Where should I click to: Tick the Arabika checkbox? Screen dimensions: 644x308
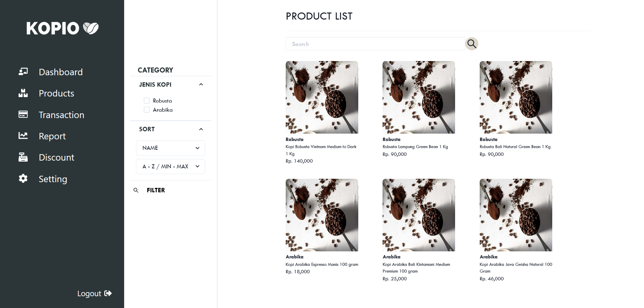tap(147, 110)
